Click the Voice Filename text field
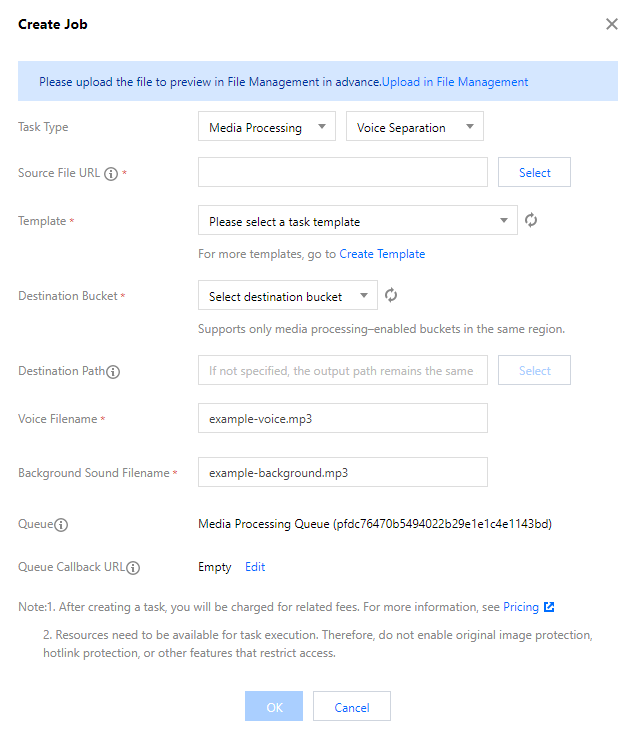 [342, 419]
